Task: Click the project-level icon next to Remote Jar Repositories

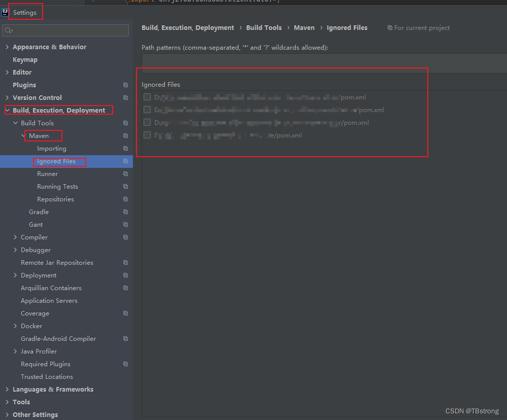Action: click(125, 263)
